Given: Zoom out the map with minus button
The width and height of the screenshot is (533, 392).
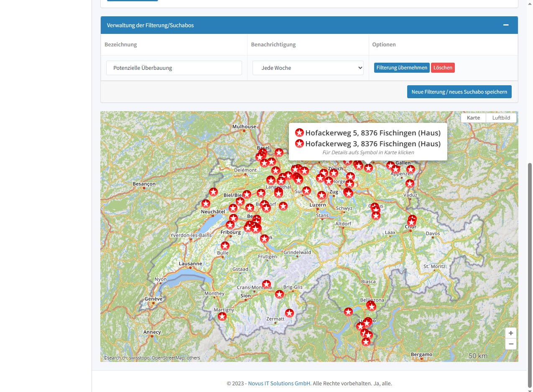Looking at the screenshot, I should [x=511, y=344].
